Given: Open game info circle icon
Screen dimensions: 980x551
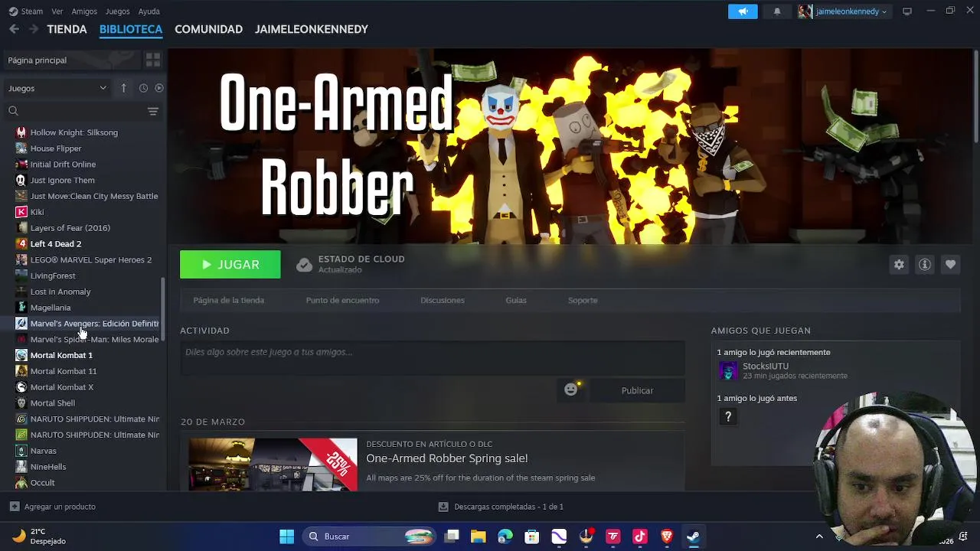Looking at the screenshot, I should pos(925,265).
